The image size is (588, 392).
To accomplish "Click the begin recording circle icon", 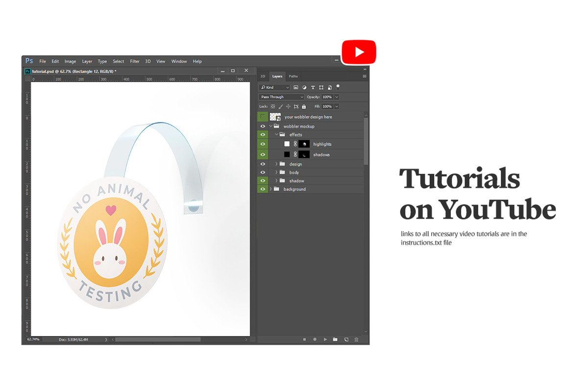I will click(315, 339).
